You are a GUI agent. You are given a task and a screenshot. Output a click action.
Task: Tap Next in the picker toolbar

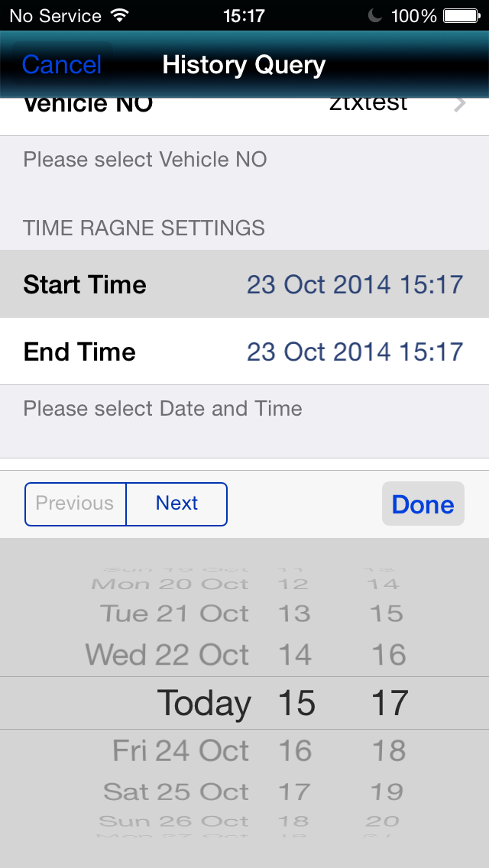[x=176, y=504]
